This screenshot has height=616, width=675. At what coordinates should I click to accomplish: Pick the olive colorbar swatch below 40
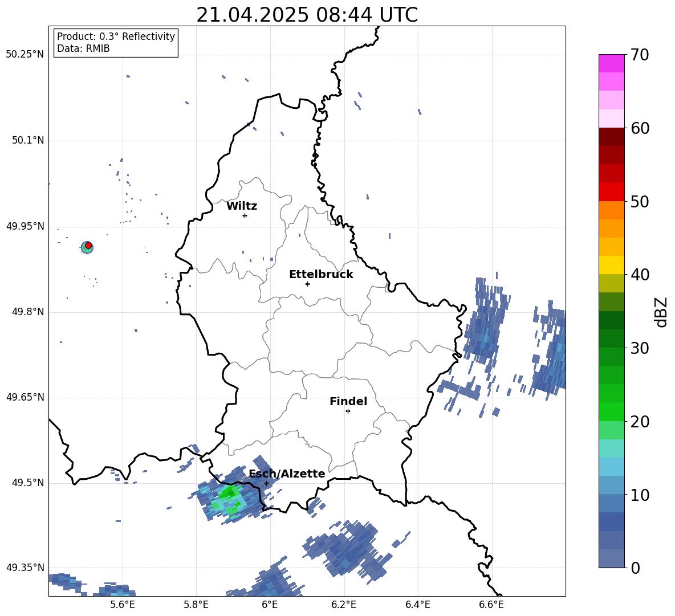click(611, 283)
